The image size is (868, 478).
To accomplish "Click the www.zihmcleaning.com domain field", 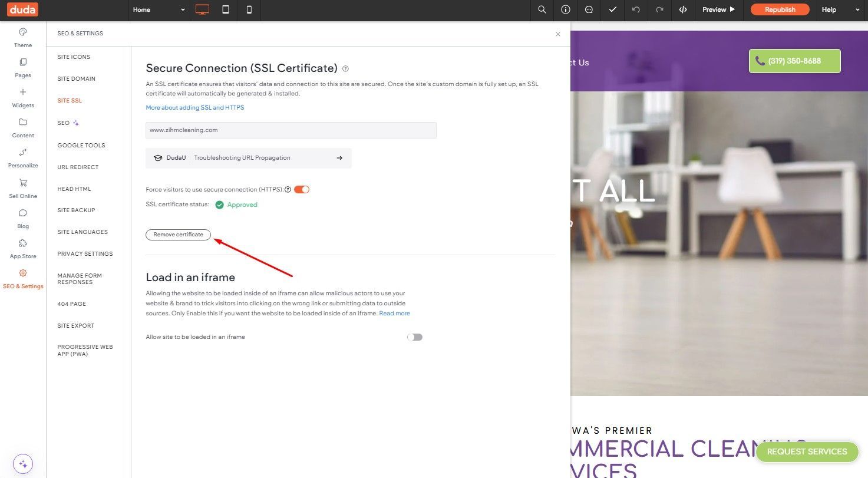I will [x=291, y=130].
